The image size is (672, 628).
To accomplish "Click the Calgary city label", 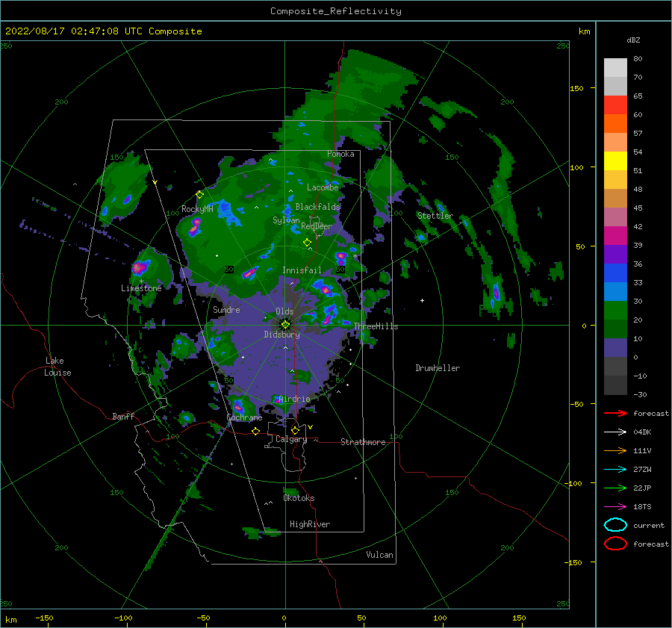I will (291, 439).
